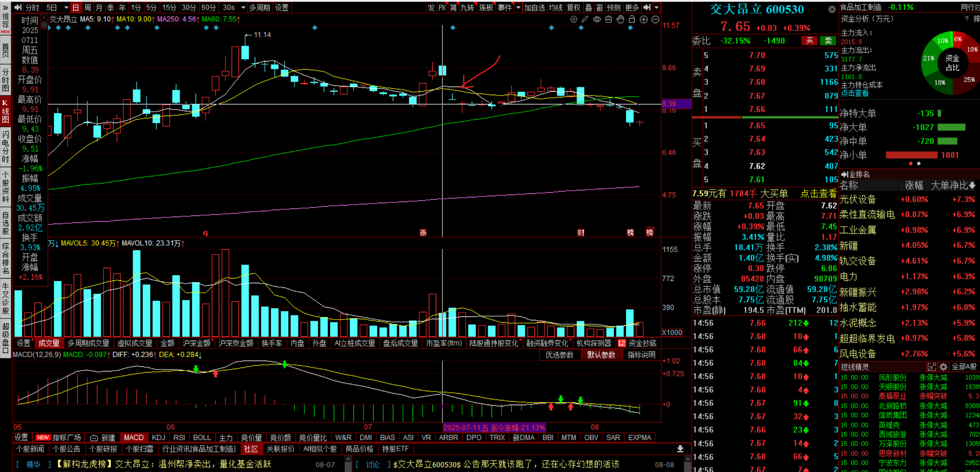Viewport: 980px width, 472px height.
Task: Click the 财 financial event marker on chart
Action: (x=581, y=233)
